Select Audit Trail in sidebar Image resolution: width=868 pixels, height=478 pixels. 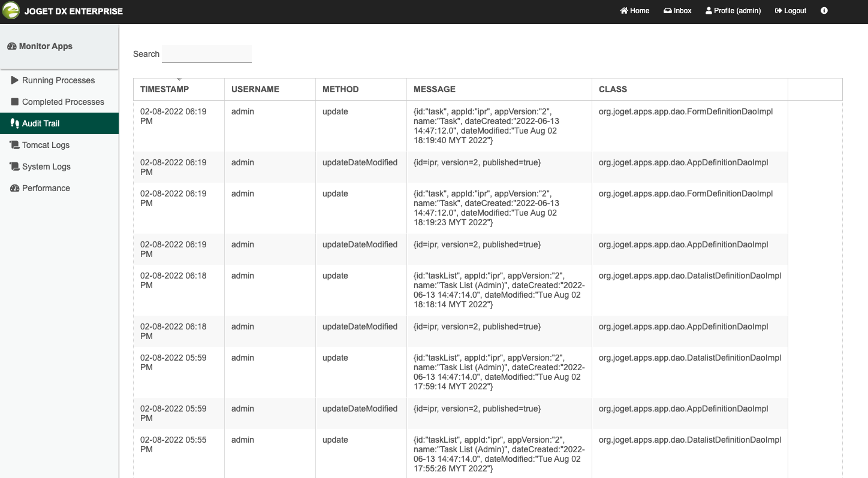tap(41, 123)
